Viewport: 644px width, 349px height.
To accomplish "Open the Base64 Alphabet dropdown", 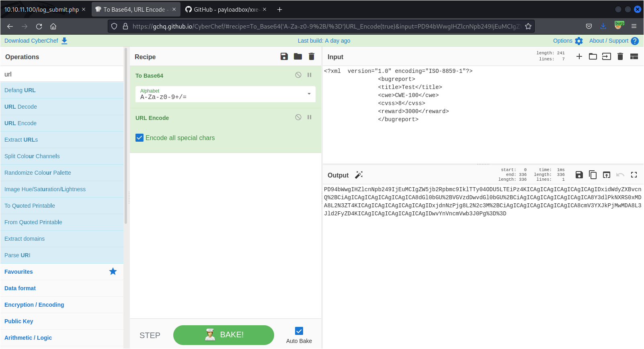I will point(226,94).
